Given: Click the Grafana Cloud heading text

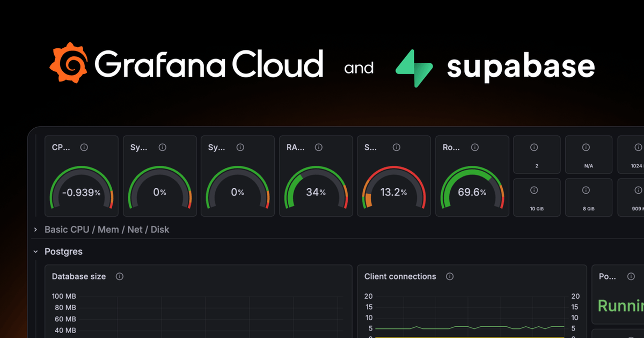Looking at the screenshot, I should 209,64.
